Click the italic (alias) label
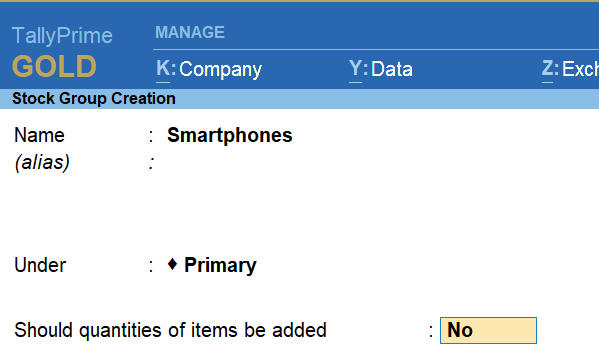This screenshot has height=361, width=599. click(x=42, y=162)
